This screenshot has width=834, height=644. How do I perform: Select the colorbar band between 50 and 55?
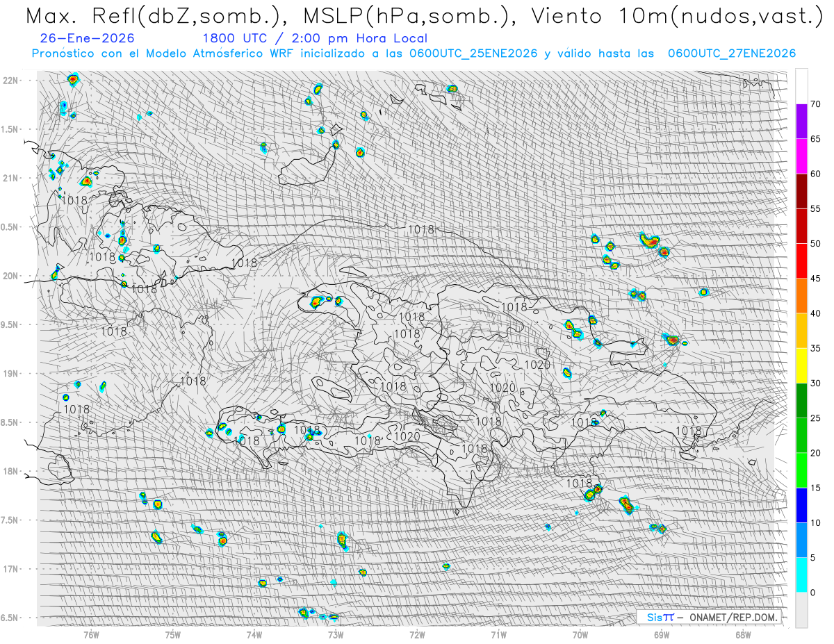coord(801,226)
